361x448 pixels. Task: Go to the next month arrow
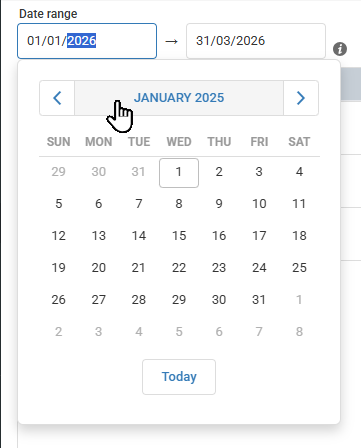301,98
